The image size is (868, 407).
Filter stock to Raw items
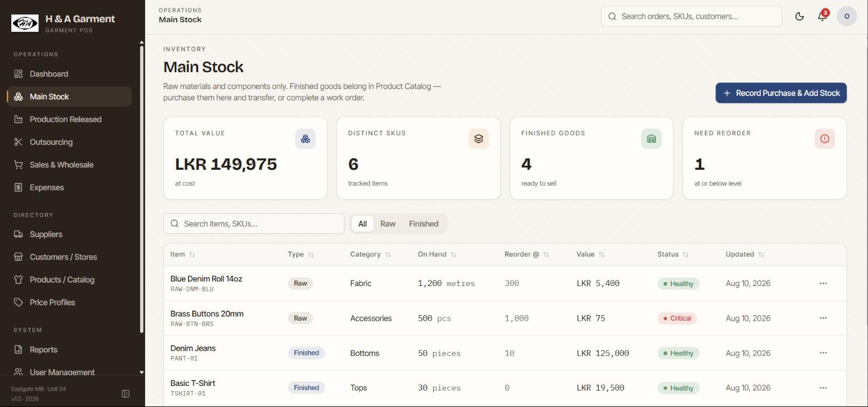click(x=388, y=224)
